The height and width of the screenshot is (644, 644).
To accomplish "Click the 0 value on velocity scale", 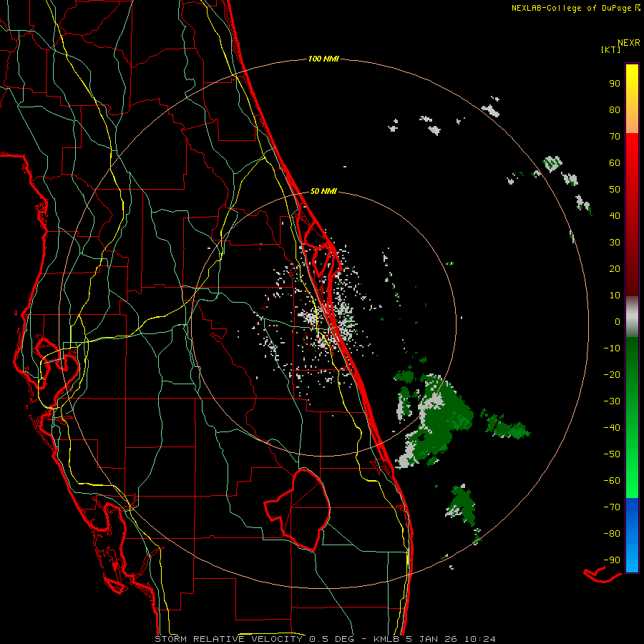I will click(618, 321).
